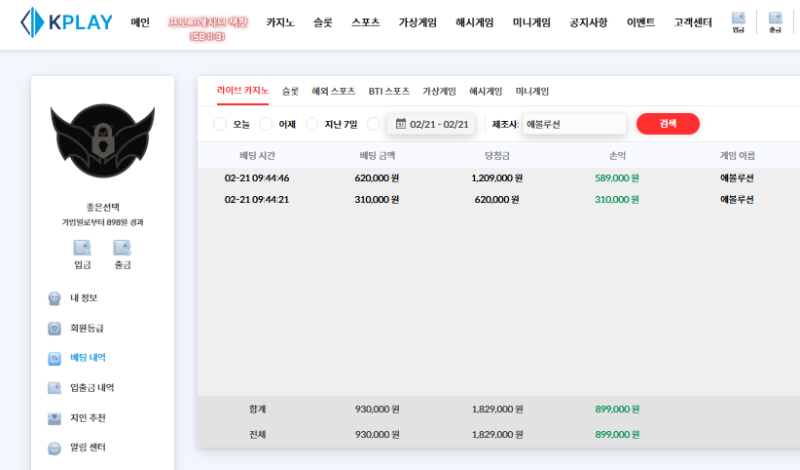Click the 알림 센터 chat bubble icon
800x470 pixels.
point(54,448)
